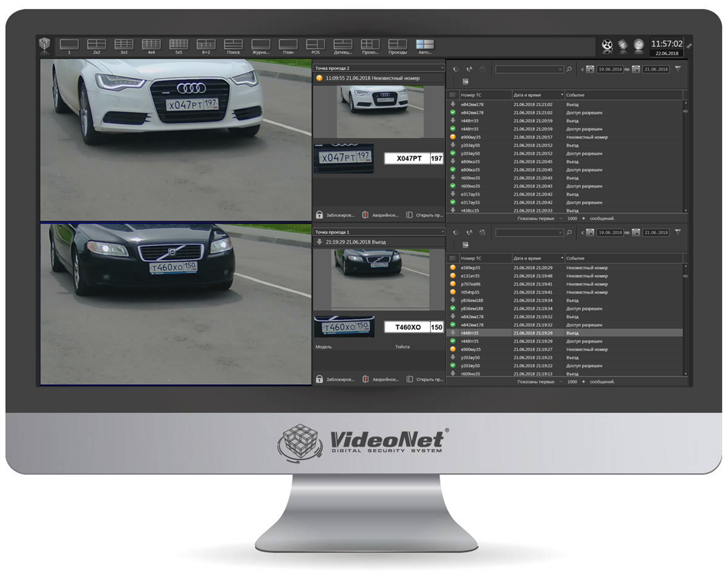Viewport: 727px width, 588px height.
Task: Click the VideoNet cube logo in toolbar
Action: (x=45, y=45)
